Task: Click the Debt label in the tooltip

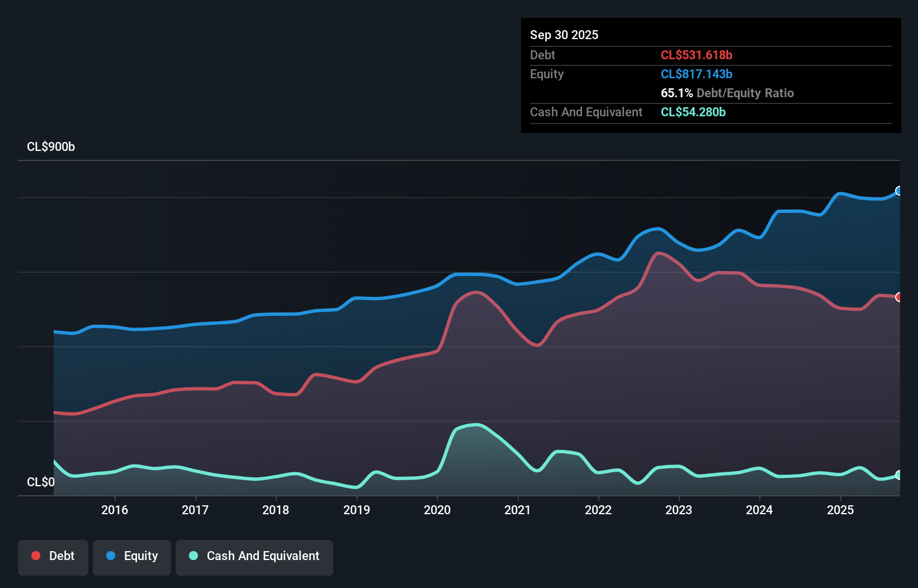Action: click(x=542, y=55)
